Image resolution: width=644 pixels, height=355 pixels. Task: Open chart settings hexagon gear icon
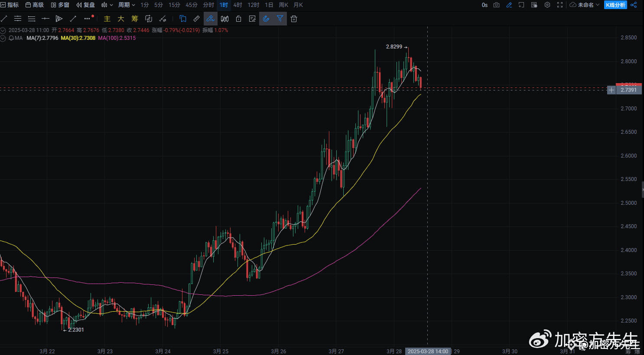click(547, 5)
